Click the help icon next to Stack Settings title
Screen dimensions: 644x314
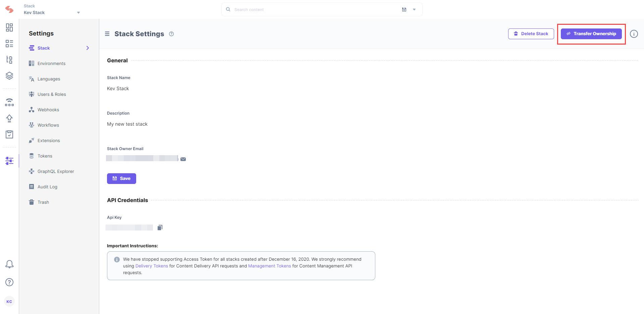(171, 34)
